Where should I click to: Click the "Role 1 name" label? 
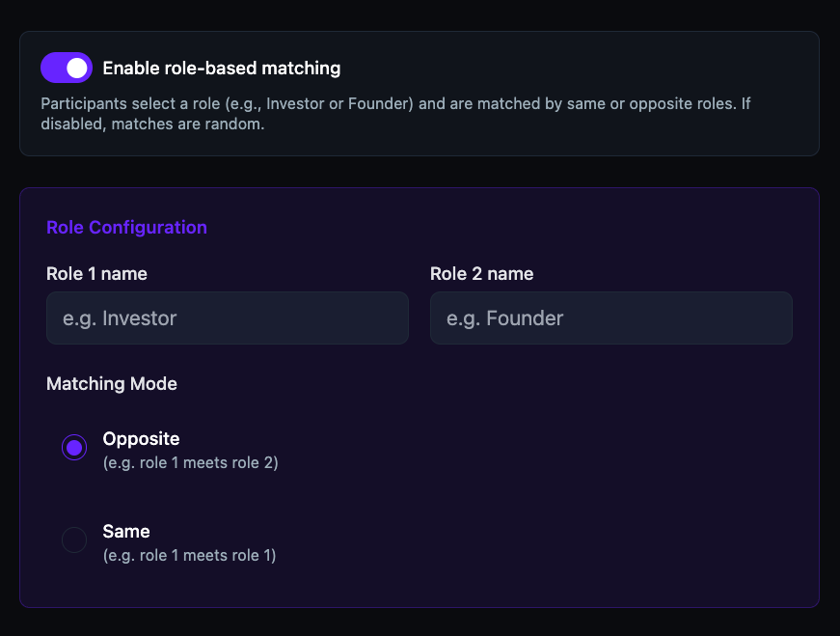(x=97, y=273)
